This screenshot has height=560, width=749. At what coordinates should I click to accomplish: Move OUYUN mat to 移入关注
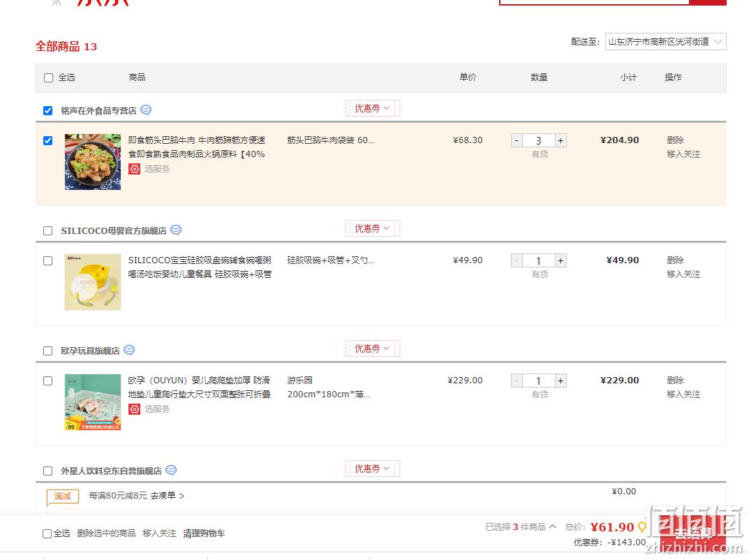point(683,394)
